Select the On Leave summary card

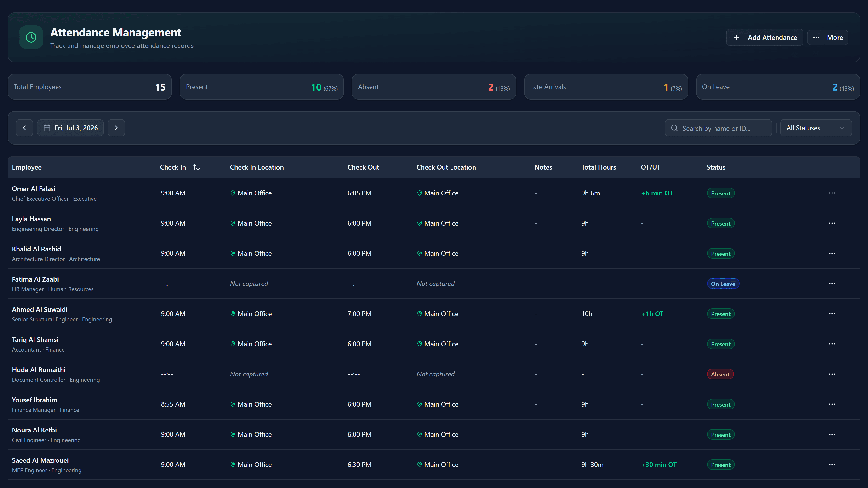(x=778, y=87)
